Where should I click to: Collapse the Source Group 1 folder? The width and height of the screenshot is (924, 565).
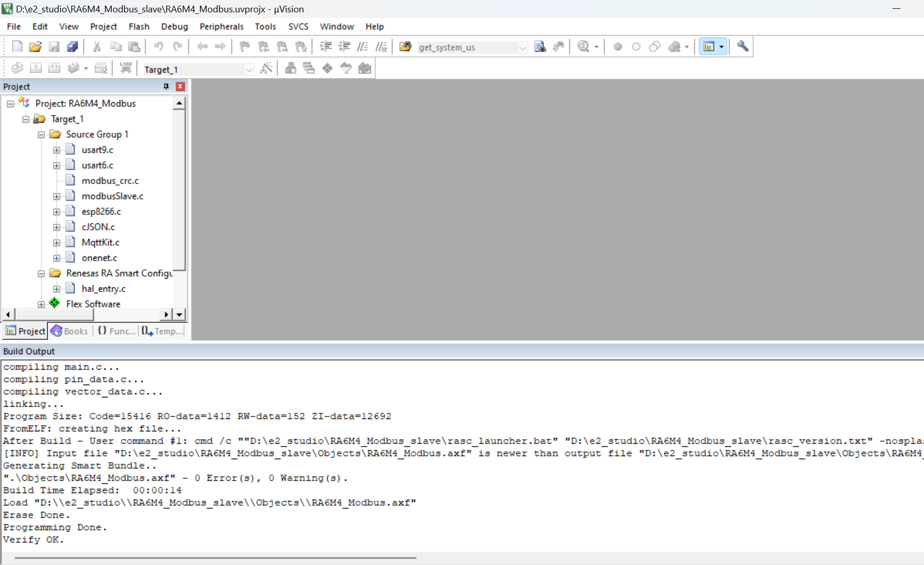pos(41,135)
